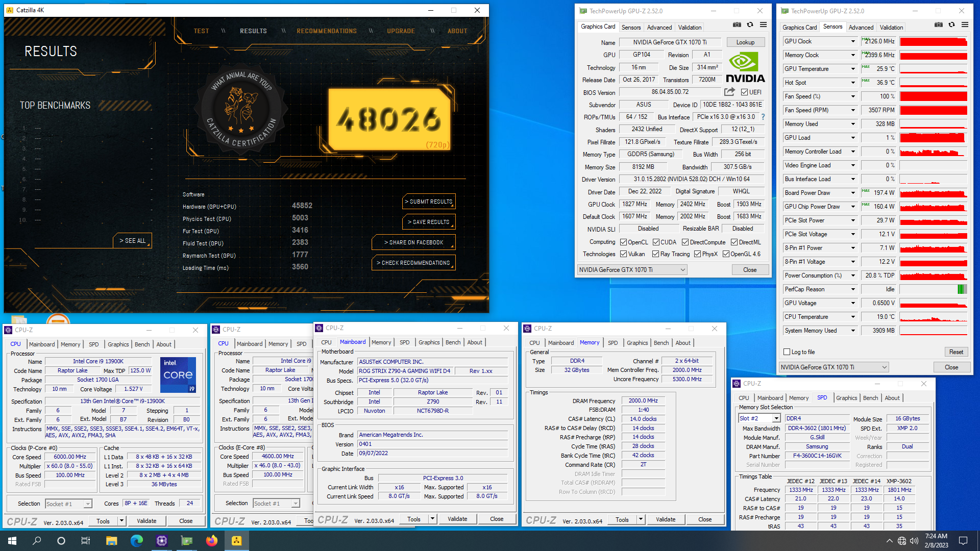Switch to SPD tab in Memory CPU-Z window
Image resolution: width=980 pixels, height=551 pixels.
tap(612, 343)
